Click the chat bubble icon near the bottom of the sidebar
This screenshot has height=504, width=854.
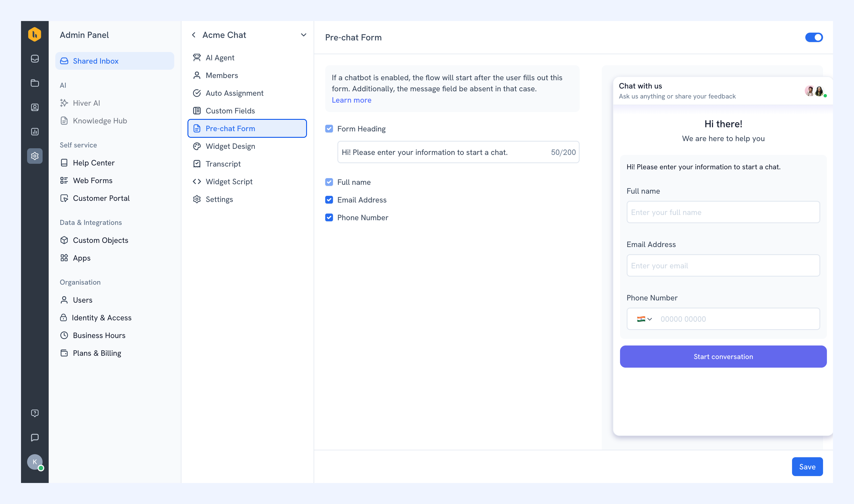click(35, 437)
